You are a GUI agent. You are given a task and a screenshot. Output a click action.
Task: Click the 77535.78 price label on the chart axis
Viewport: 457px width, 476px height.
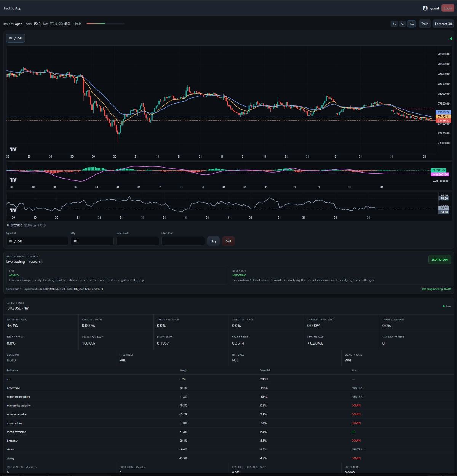[x=444, y=113]
